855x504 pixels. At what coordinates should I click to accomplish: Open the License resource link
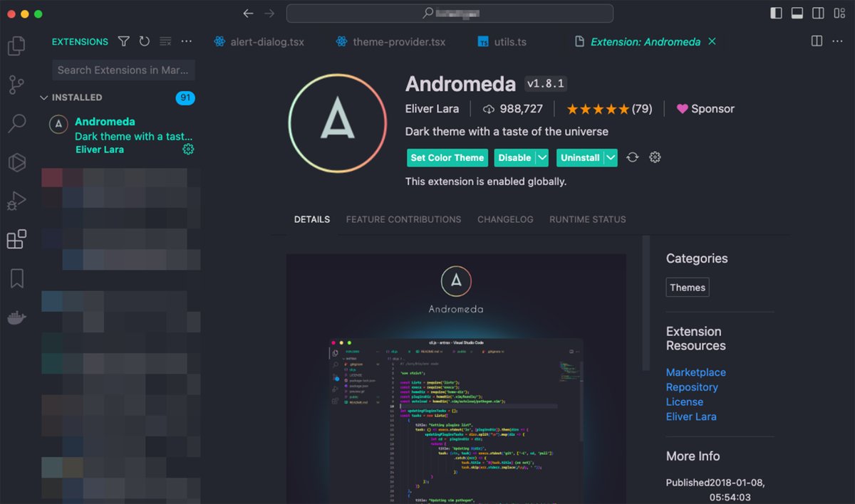(x=685, y=402)
